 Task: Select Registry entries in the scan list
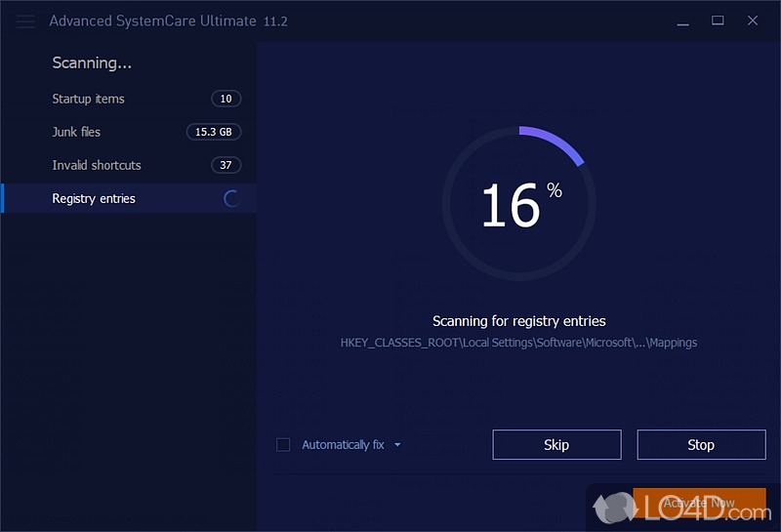point(130,198)
